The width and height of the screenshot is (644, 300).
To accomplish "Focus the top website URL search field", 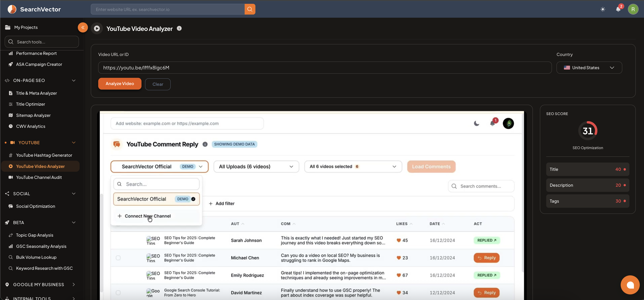I will point(168,9).
